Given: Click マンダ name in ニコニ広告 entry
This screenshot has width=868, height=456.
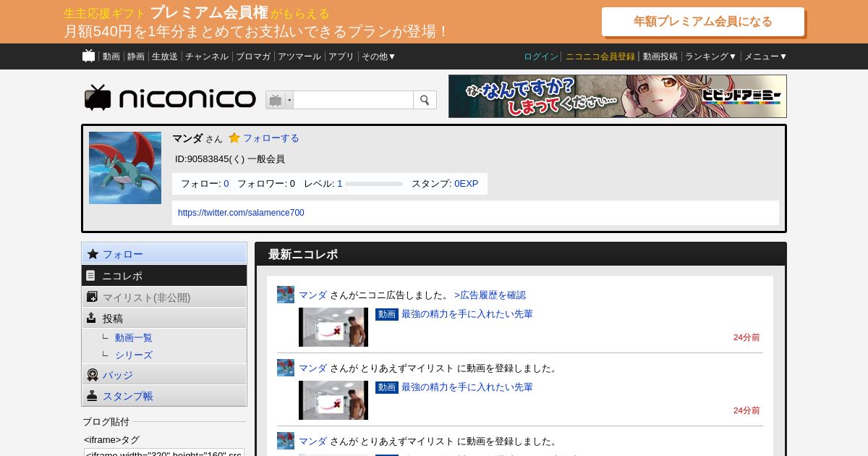Looking at the screenshot, I should [313, 295].
